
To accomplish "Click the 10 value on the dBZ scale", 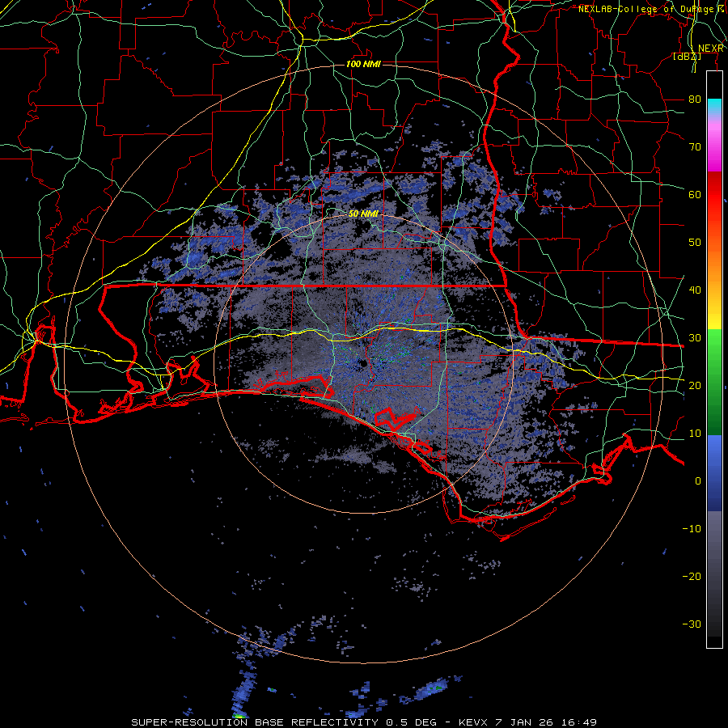I will click(x=695, y=434).
